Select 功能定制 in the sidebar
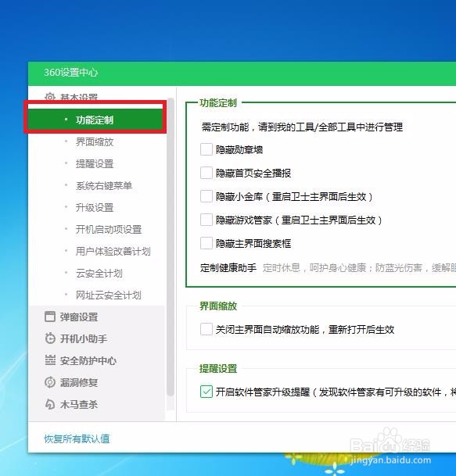456x476 pixels. tap(97, 120)
